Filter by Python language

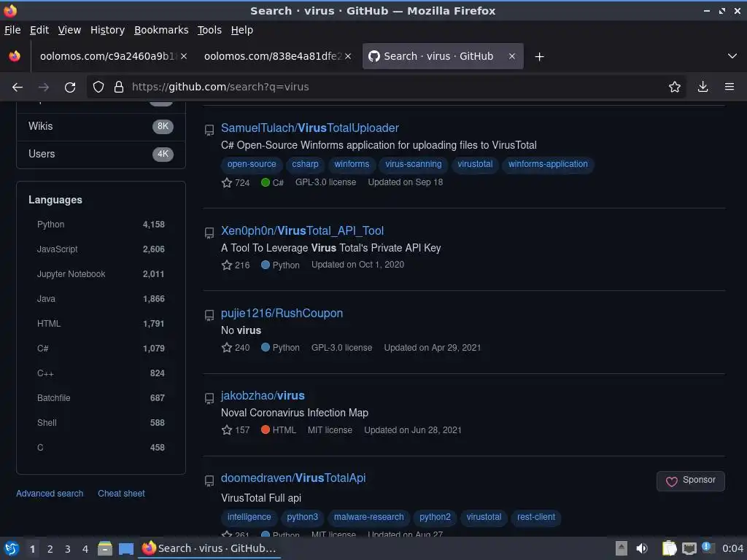pos(101,225)
